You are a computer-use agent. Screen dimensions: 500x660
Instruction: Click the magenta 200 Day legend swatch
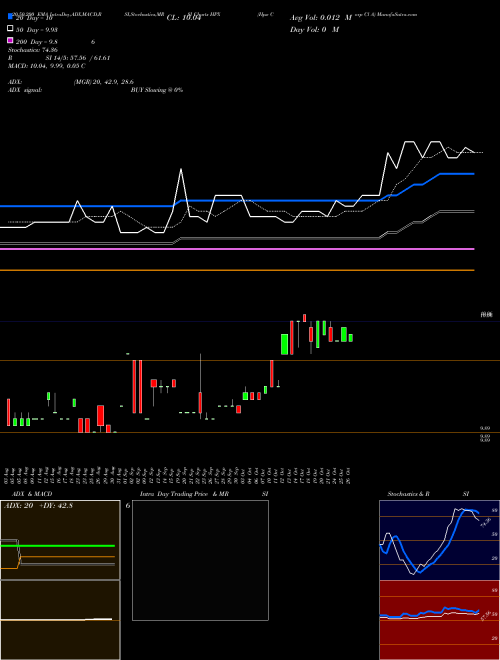point(10,40)
